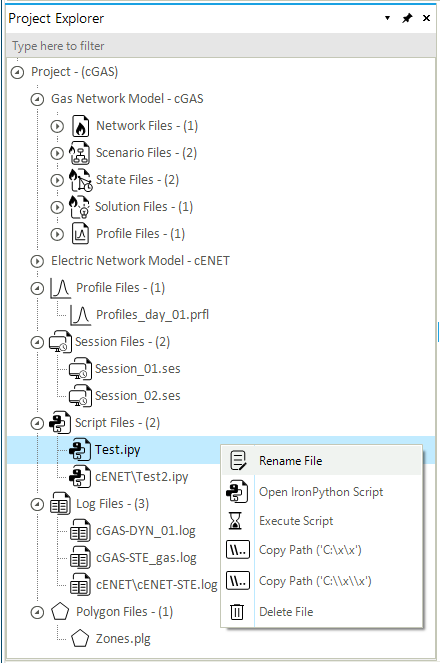The height and width of the screenshot is (663, 440).
Task: Choose Open IronPython Script menu entry
Action: tap(321, 492)
